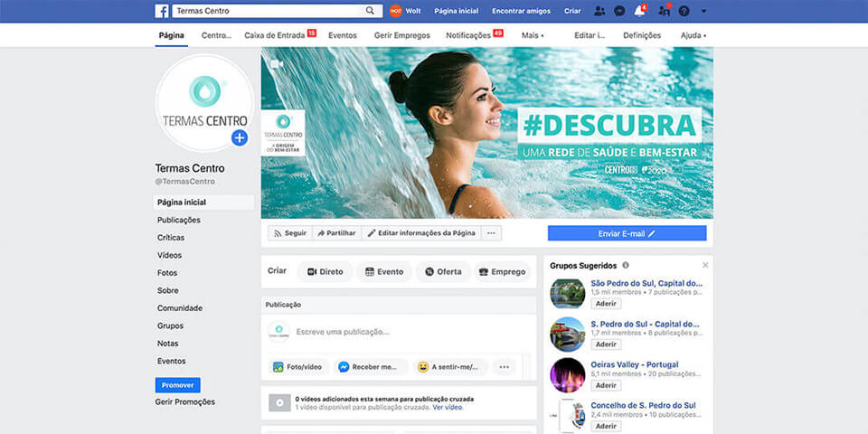Image resolution: width=868 pixels, height=434 pixels.
Task: Click the Facebook logo icon
Action: (x=162, y=11)
